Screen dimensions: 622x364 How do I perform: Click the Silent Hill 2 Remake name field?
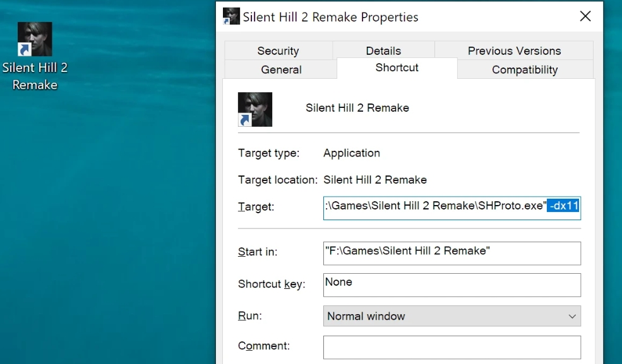(x=357, y=108)
